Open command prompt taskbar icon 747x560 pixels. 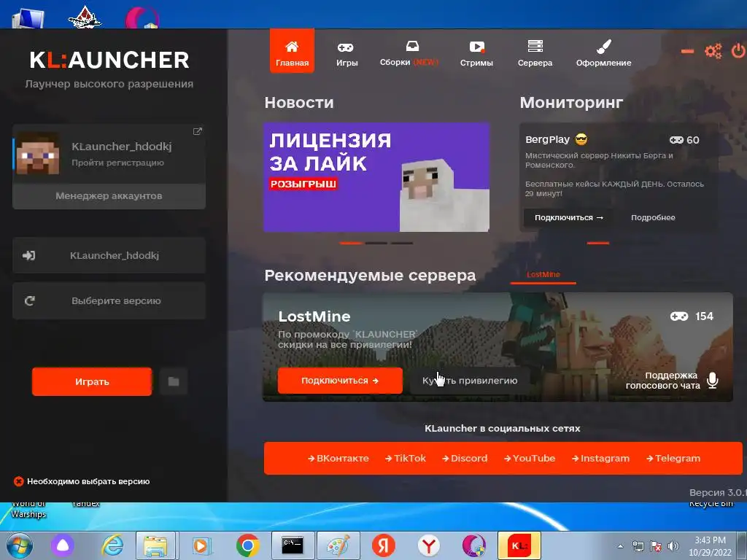click(x=293, y=545)
